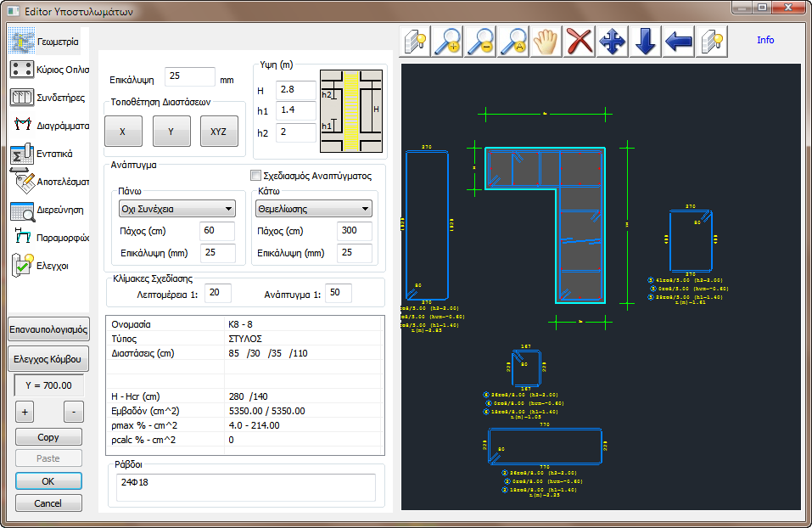Screen dimensions: 812x528
Task: Open the Ελεγχοι section
Action: (49, 266)
